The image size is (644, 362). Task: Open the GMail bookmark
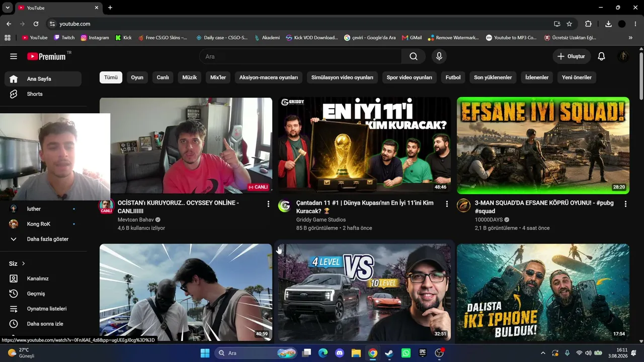(412, 38)
